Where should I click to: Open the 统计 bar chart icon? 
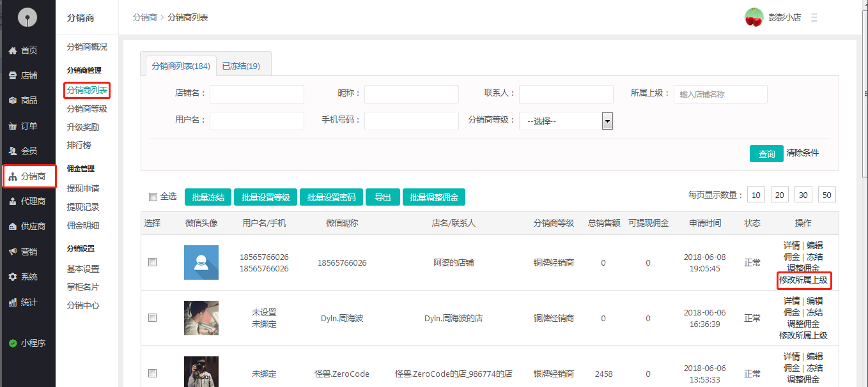(x=12, y=302)
